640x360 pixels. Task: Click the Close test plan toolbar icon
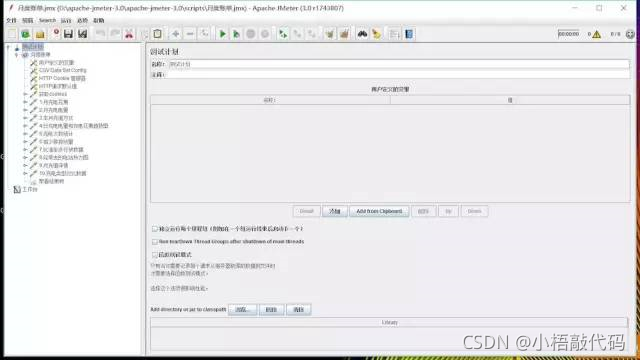pyautogui.click(x=56, y=33)
